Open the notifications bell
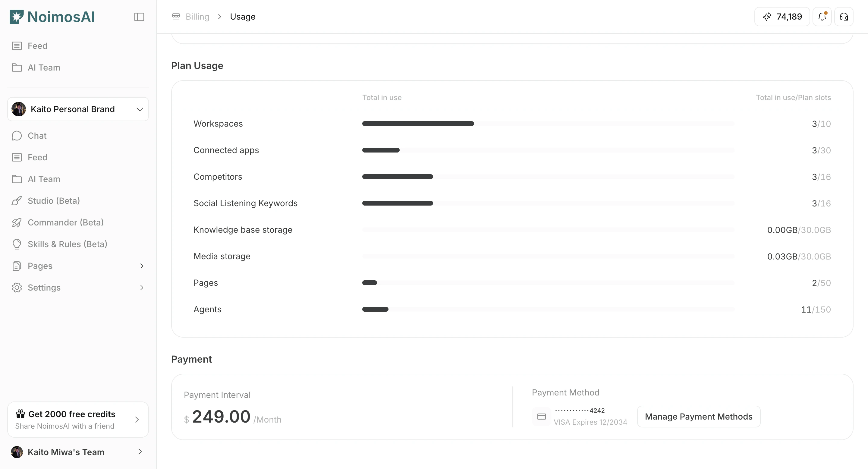The height and width of the screenshot is (469, 868). coord(822,17)
